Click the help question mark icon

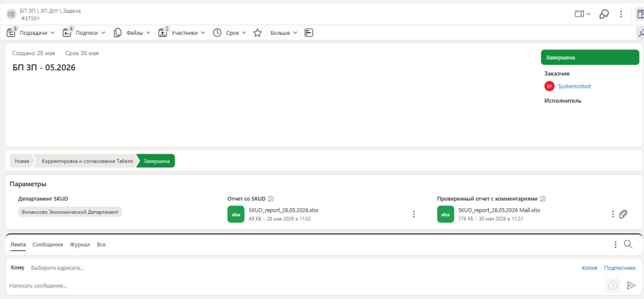(x=613, y=286)
